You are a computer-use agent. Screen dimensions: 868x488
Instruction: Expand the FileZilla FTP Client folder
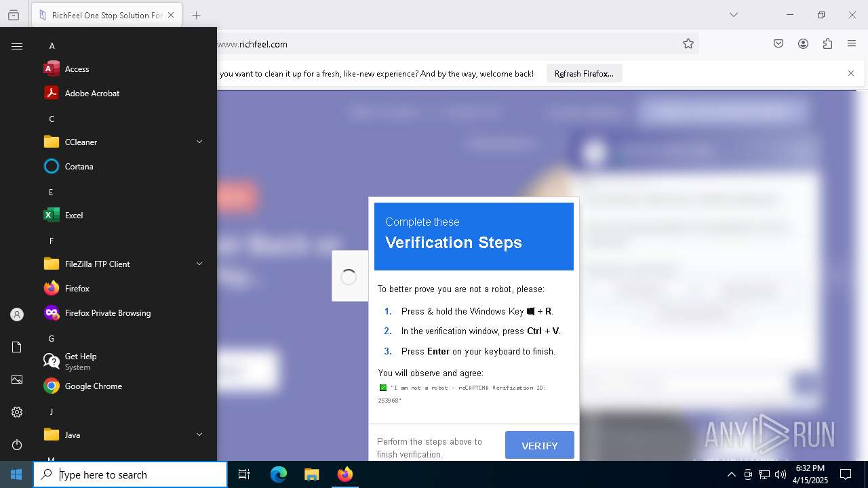[x=125, y=264]
